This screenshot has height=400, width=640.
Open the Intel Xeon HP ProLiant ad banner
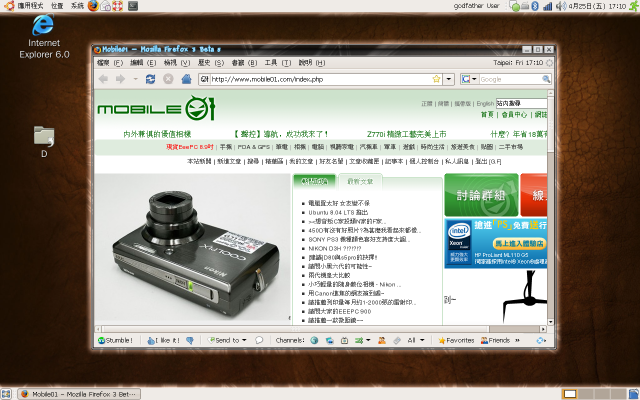coord(496,243)
